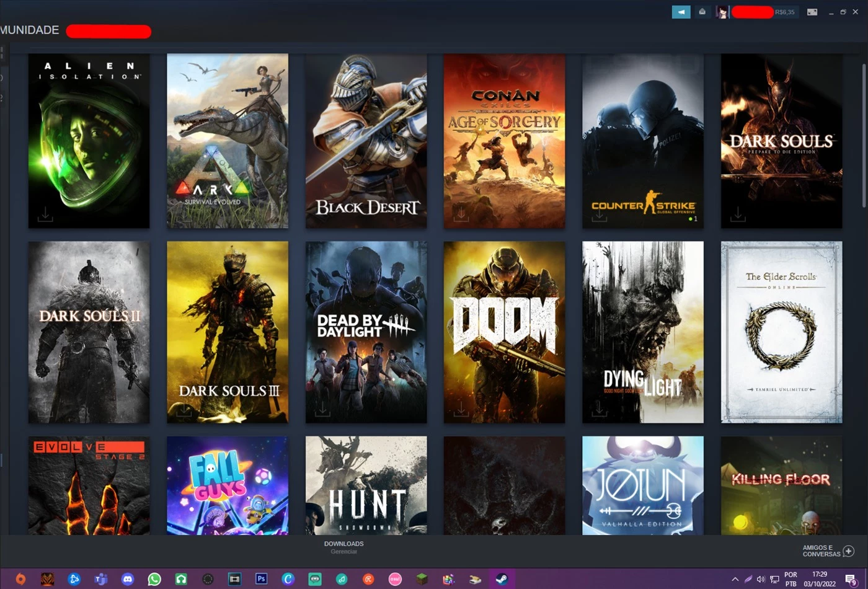Click the profile avatar picture

click(722, 12)
